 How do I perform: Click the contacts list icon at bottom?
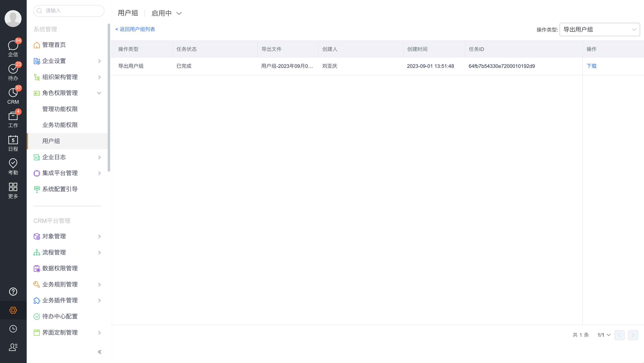(13, 347)
